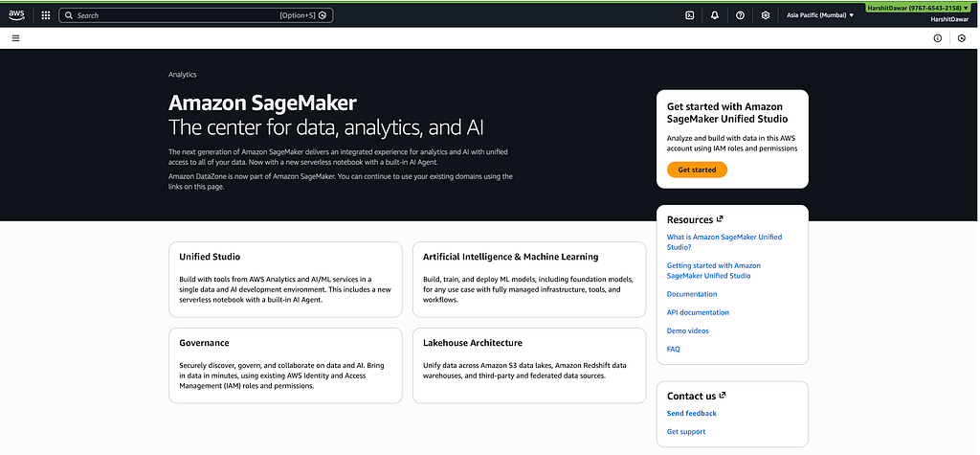980x455 pixels.
Task: Open What is Amazon SageMaker Unified Studio link
Action: point(724,241)
